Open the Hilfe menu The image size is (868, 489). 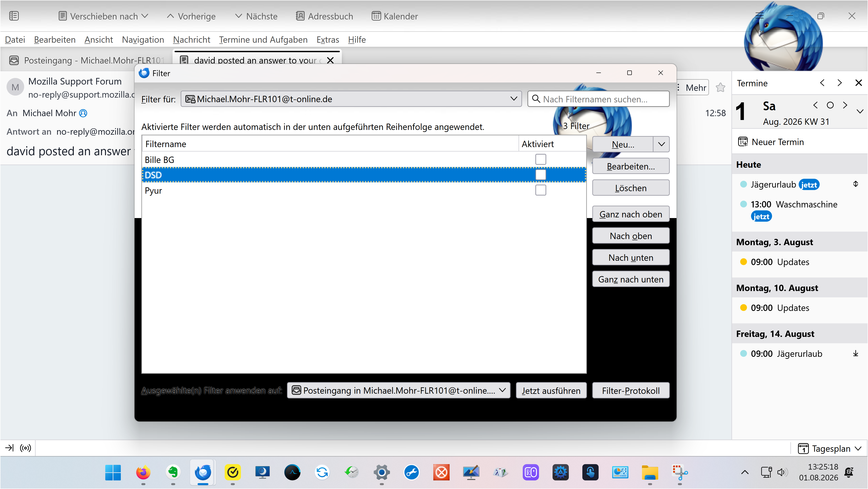coord(357,40)
